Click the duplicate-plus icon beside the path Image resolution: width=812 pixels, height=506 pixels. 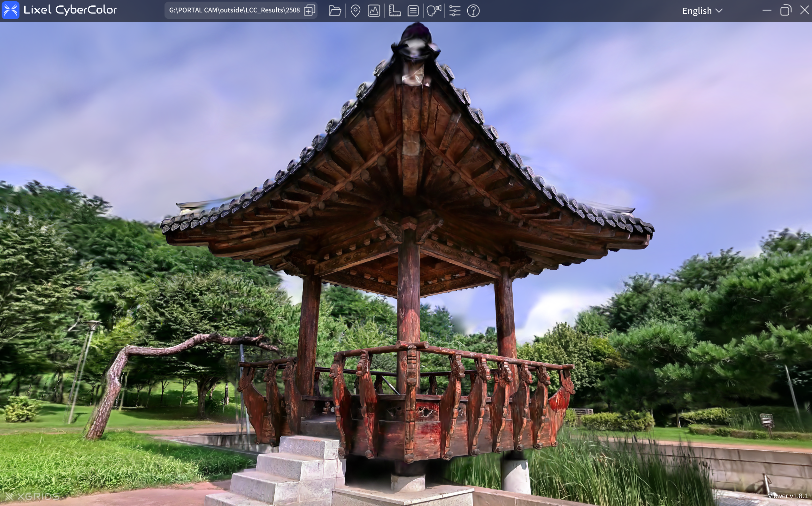click(310, 10)
